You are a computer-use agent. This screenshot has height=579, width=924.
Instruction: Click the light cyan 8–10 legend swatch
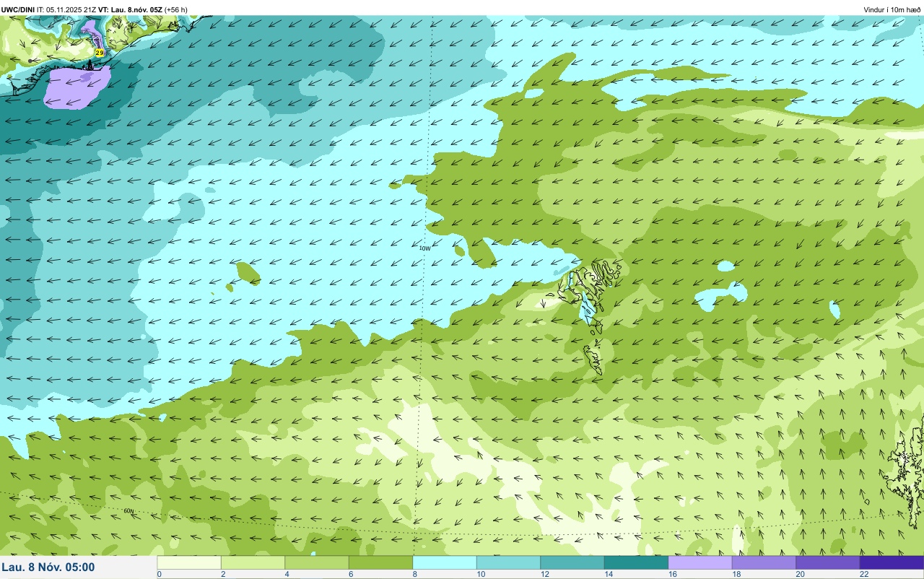(x=445, y=562)
